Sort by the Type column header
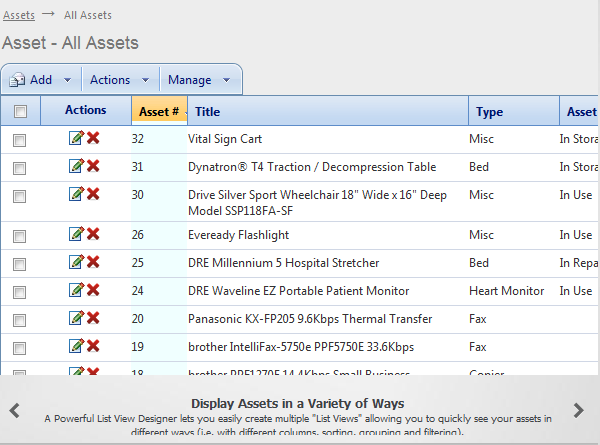 click(x=490, y=112)
